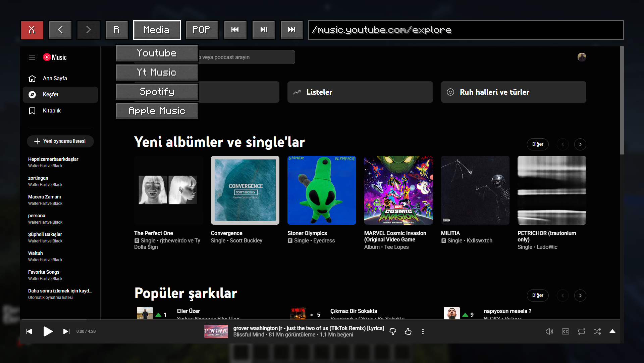Screen dimensions: 644x363
Task: Open Keşfet in sidebar
Action: point(60,95)
